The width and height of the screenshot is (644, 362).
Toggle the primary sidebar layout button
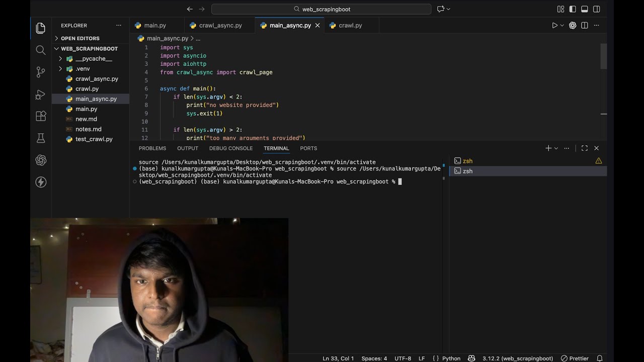pos(573,9)
